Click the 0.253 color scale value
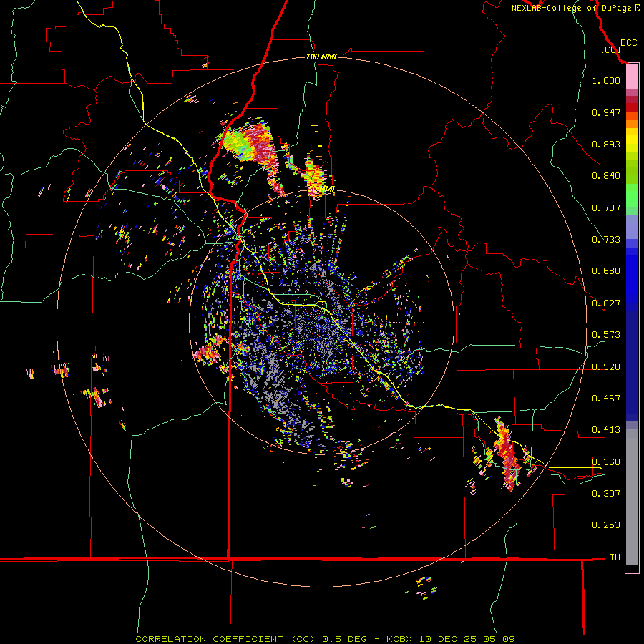 [606, 525]
